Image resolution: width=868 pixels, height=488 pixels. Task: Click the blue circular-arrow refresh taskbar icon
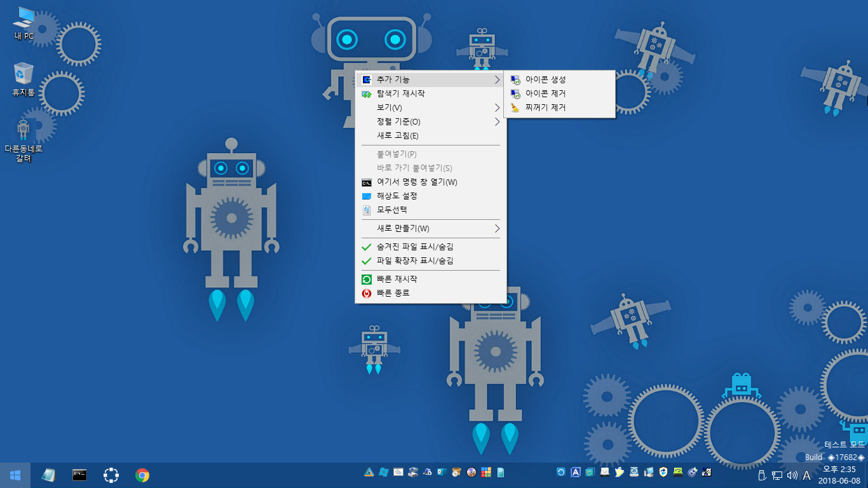(561, 472)
